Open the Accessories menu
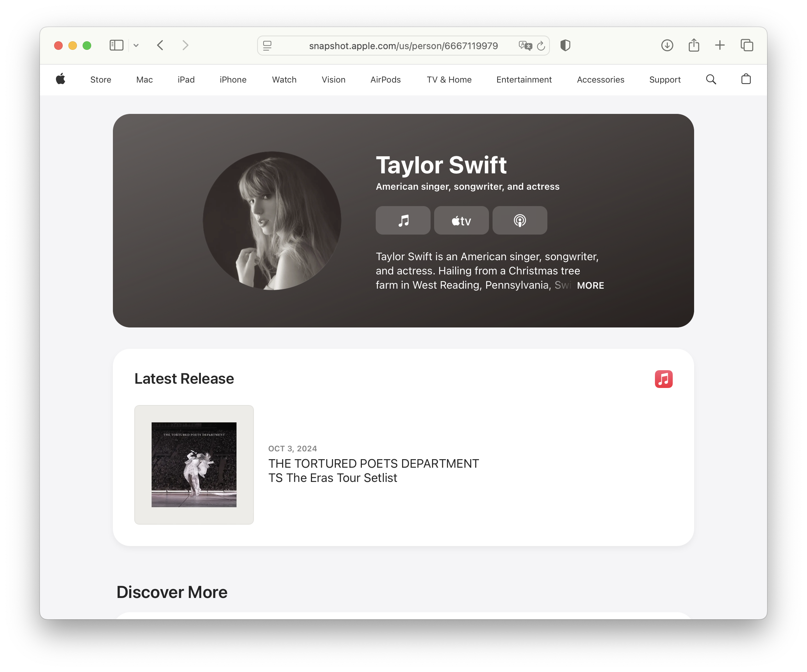 point(600,79)
